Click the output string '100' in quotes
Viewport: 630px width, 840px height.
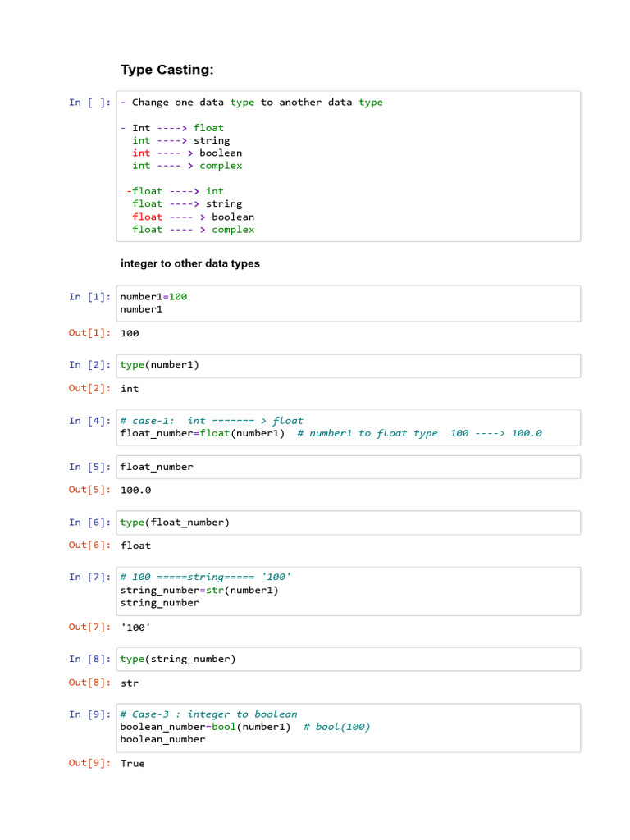coord(135,628)
